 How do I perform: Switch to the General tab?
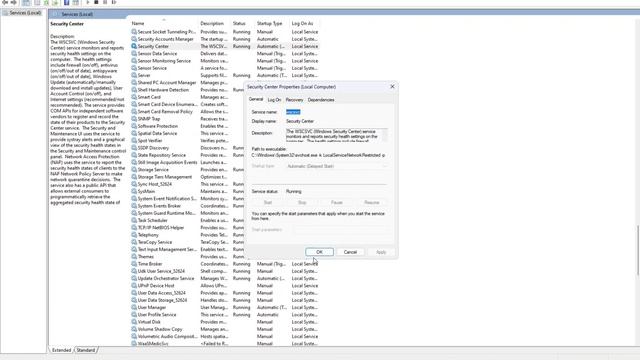click(x=256, y=99)
